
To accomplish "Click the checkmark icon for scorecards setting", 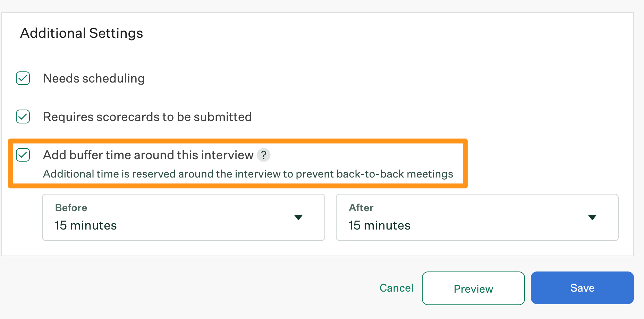I will [23, 117].
